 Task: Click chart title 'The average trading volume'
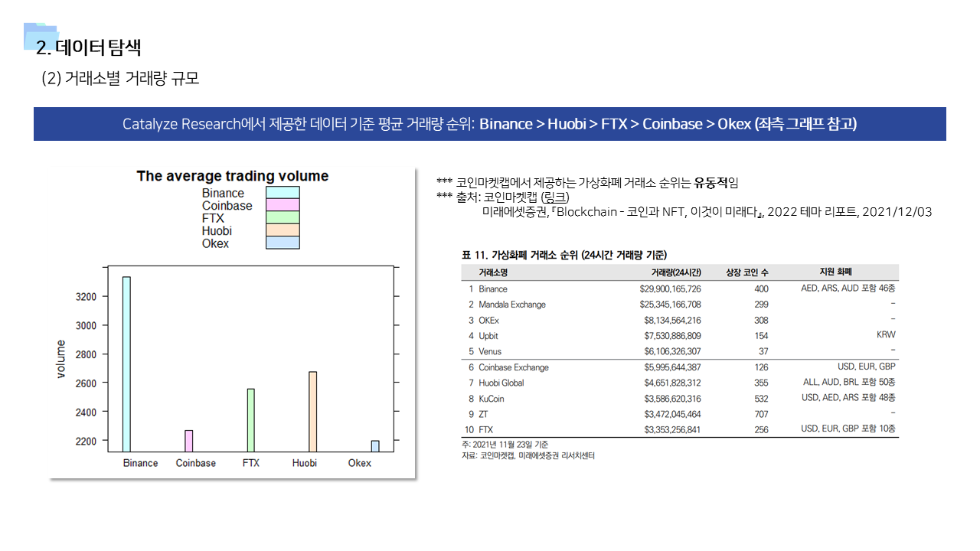[x=233, y=176]
